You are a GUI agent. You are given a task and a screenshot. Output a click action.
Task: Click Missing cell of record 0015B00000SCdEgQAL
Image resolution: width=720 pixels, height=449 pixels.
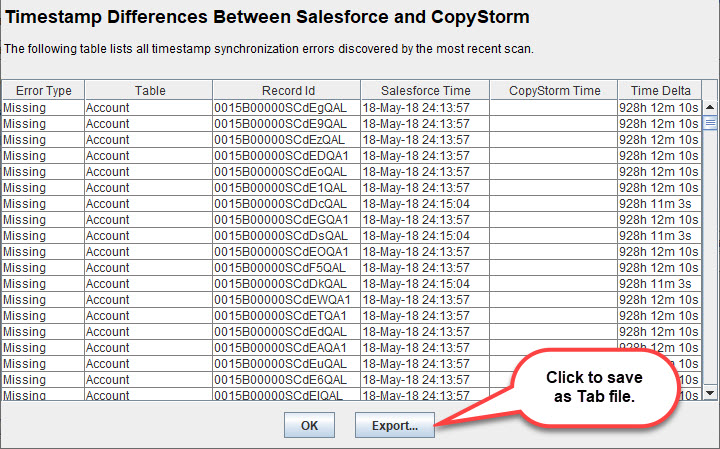[x=43, y=108]
